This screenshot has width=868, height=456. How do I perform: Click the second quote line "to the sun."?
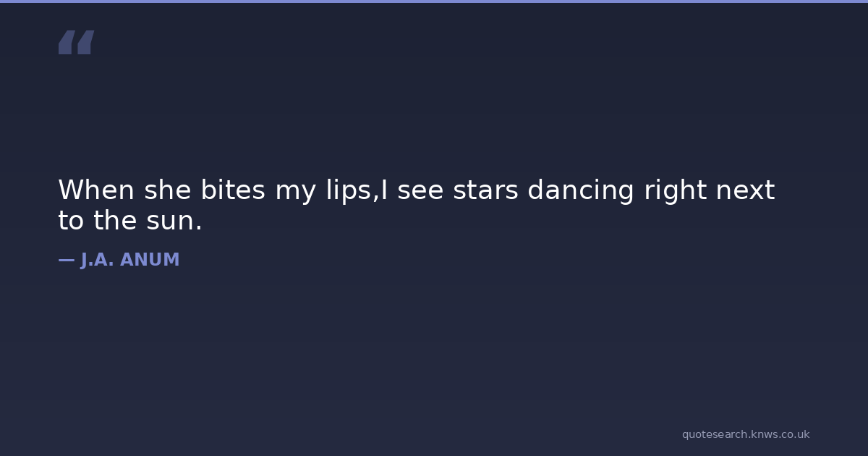pos(130,221)
